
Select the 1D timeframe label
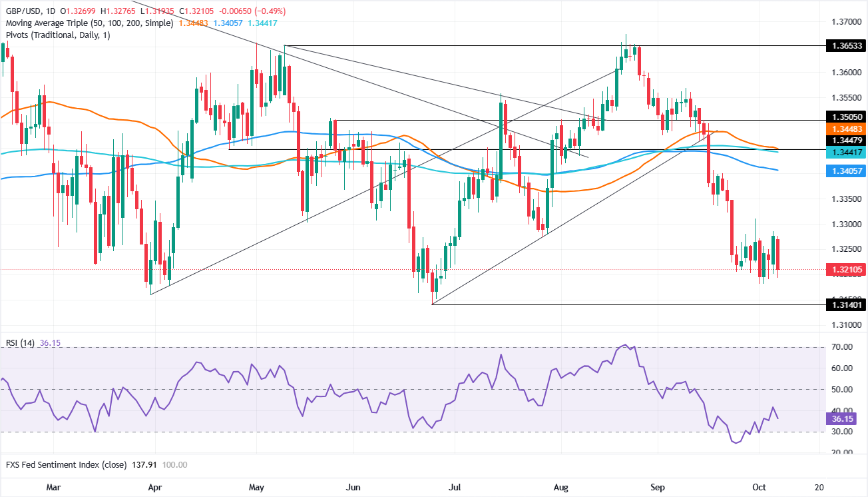[x=51, y=11]
